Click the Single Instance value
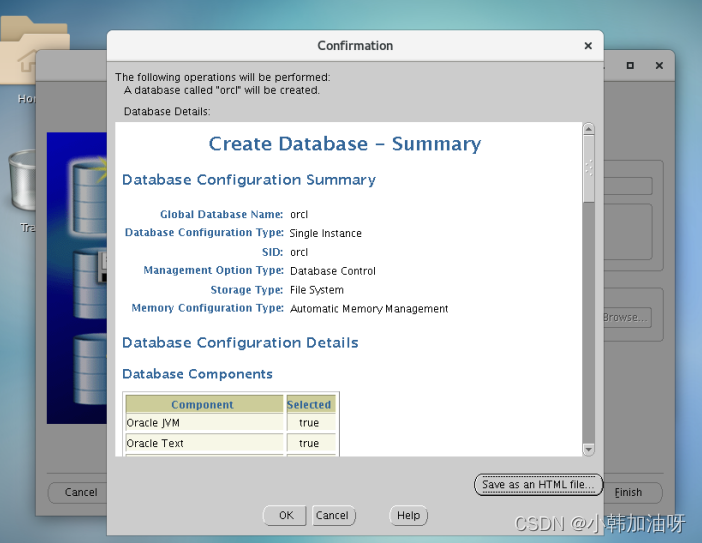The width and height of the screenshot is (702, 543). pyautogui.click(x=325, y=233)
